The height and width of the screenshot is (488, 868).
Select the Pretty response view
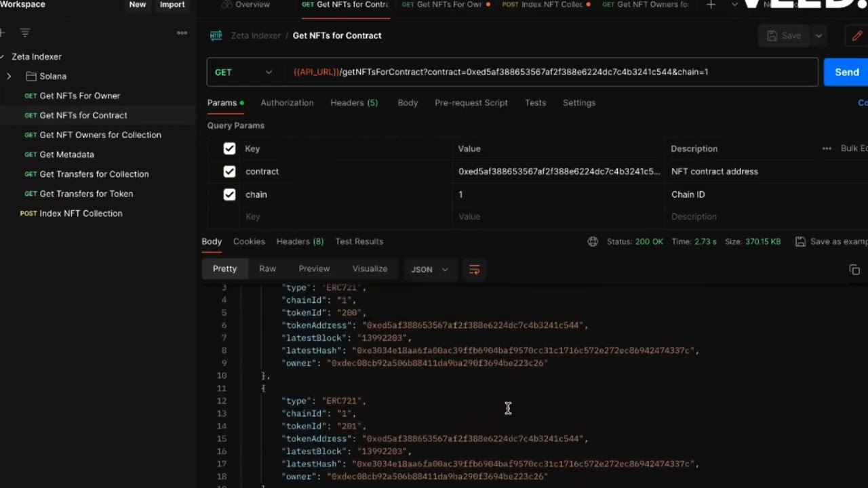click(224, 269)
